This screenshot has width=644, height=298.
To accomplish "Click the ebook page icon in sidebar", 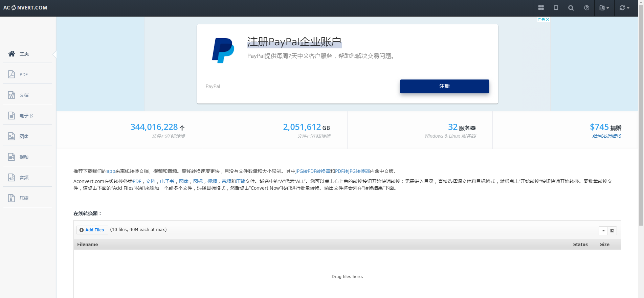I will [12, 116].
